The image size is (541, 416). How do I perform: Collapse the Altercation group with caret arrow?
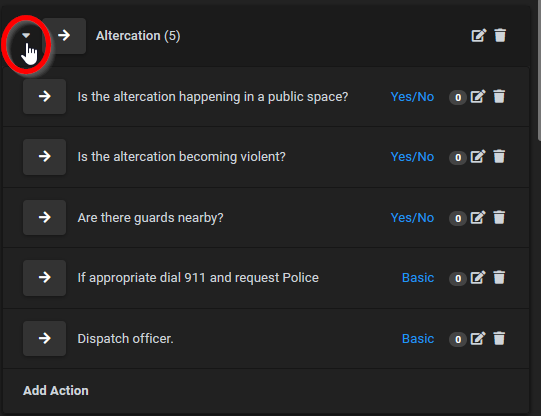pos(26,35)
